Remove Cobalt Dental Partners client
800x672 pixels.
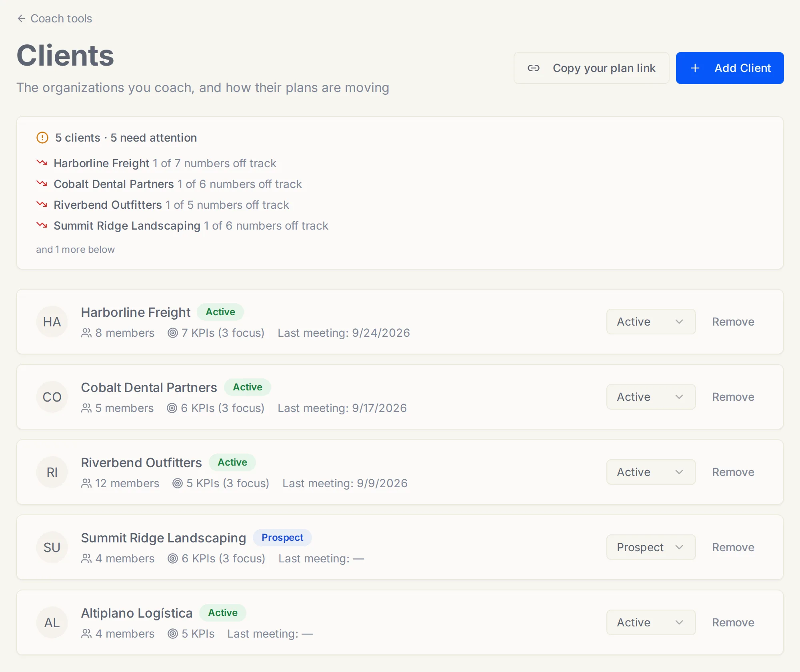[x=733, y=397]
